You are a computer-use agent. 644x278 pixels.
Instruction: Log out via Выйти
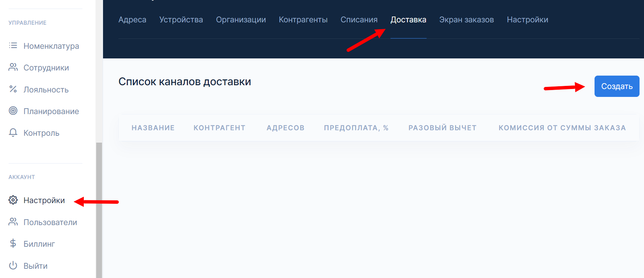(x=35, y=266)
